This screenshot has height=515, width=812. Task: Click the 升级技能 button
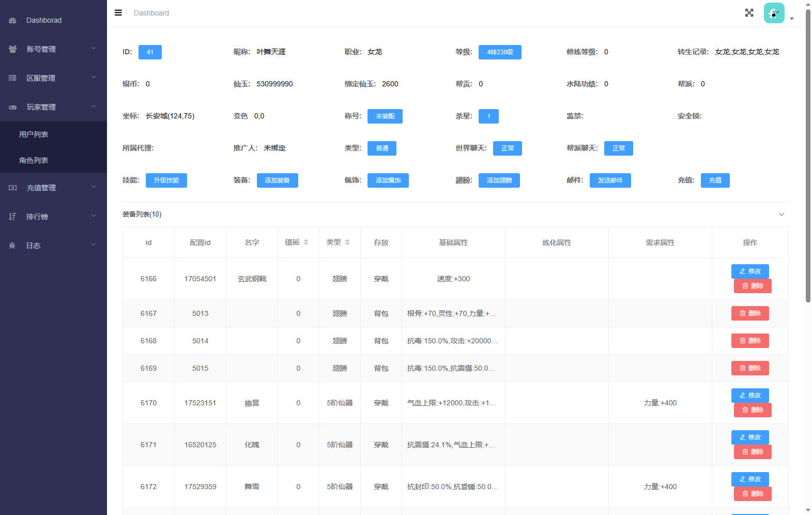coord(166,180)
